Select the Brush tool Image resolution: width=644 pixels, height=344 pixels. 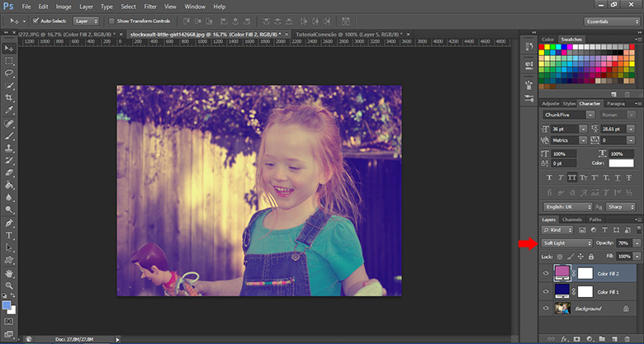tap(9, 134)
